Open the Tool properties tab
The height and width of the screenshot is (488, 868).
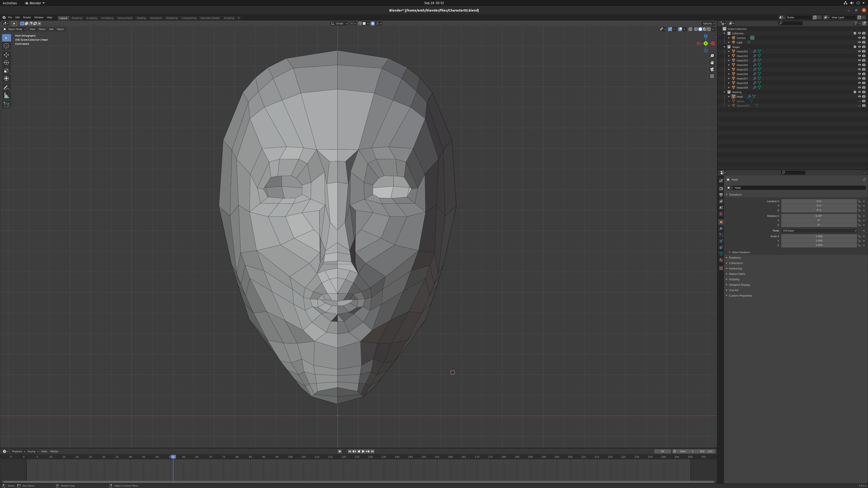click(721, 181)
